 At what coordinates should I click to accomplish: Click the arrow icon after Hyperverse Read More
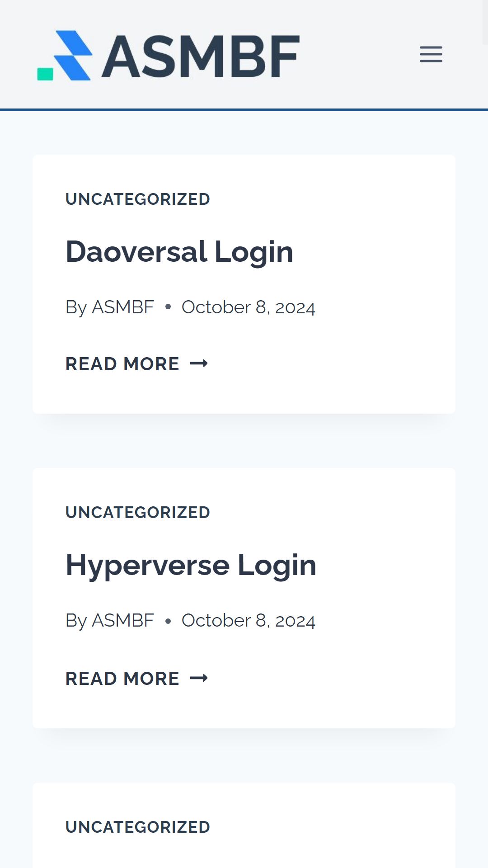[199, 678]
